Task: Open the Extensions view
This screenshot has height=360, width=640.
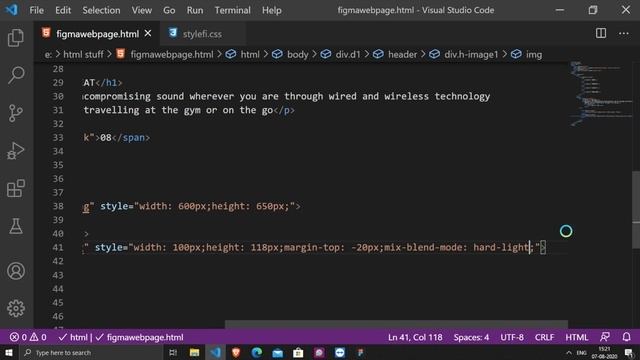Action: [x=16, y=189]
